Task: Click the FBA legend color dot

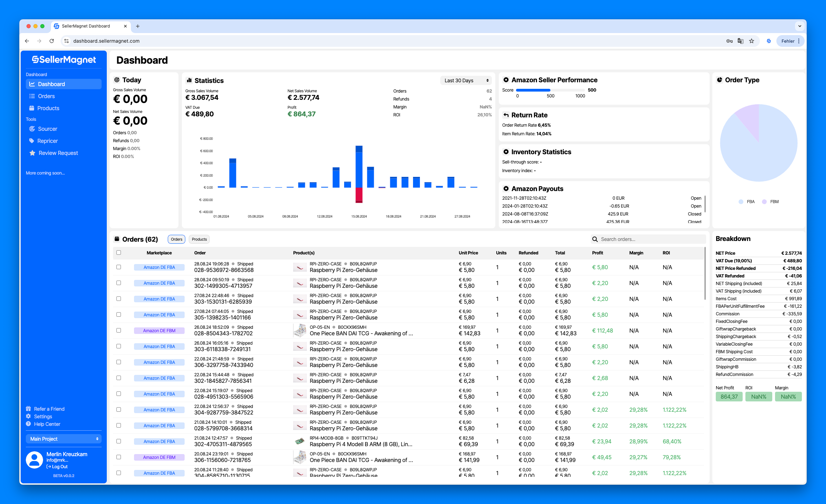Action: point(741,202)
